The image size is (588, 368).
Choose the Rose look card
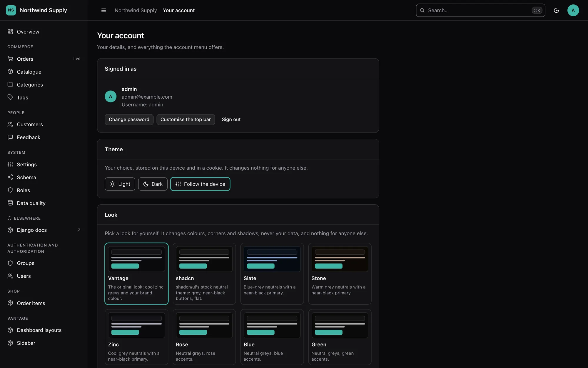(x=204, y=337)
